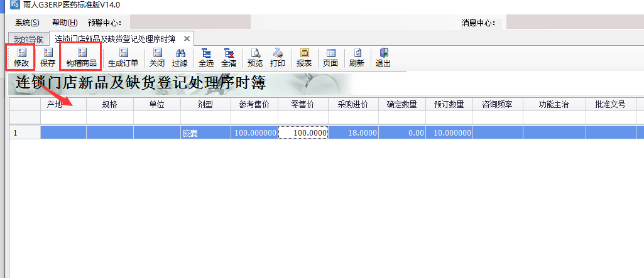The height and width of the screenshot is (278, 644).
Task: Open the 系统(S) menu
Action: 27,23
